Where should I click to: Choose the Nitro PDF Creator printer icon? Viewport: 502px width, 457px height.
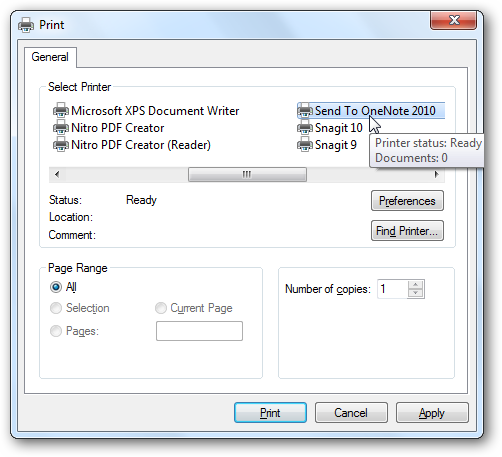click(61, 127)
